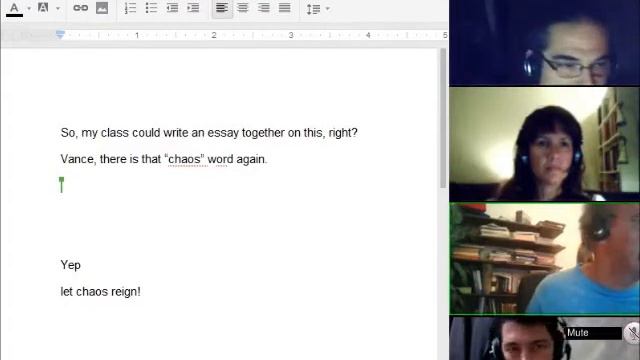This screenshot has height=360, width=640.
Task: Click the word 'Vance' in the document
Action: (78, 159)
